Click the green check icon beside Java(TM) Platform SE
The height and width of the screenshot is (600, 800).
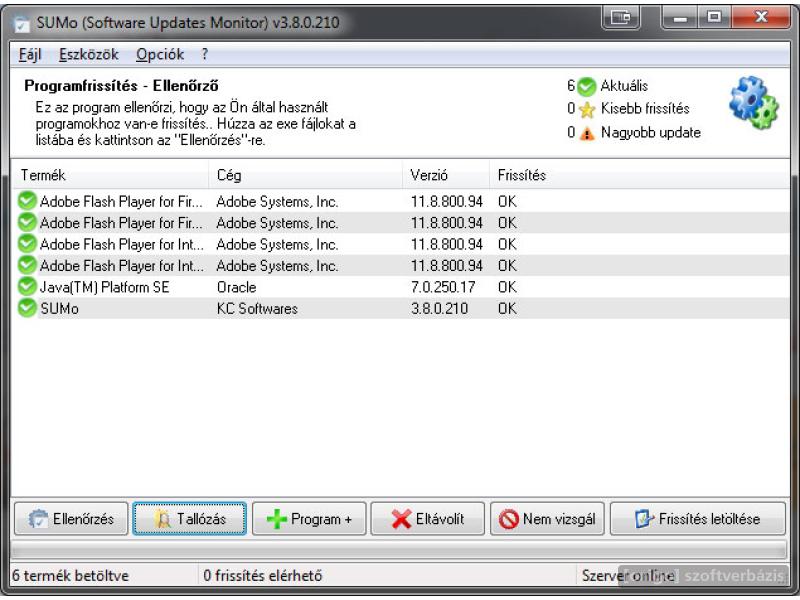point(27,287)
